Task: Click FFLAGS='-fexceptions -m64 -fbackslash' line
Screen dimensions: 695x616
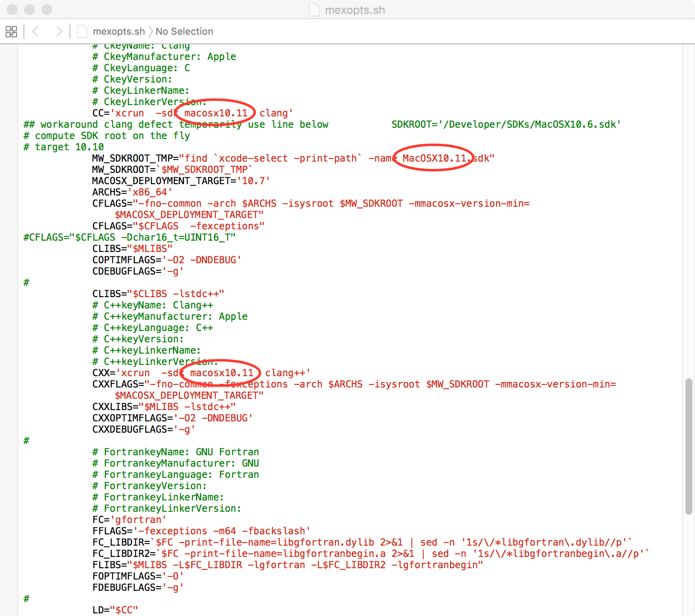Action: [201, 531]
